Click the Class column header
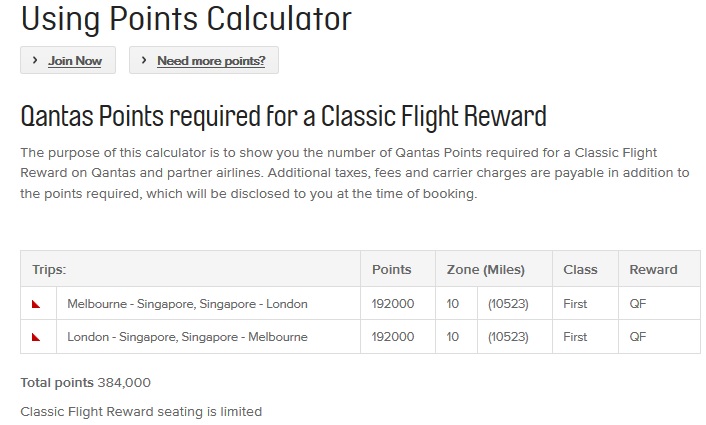The image size is (706, 425). tap(580, 269)
